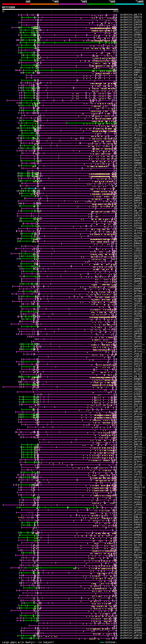Click the cyan ~100% identity legend segment
The image size is (146, 644).
(x=130, y=4)
